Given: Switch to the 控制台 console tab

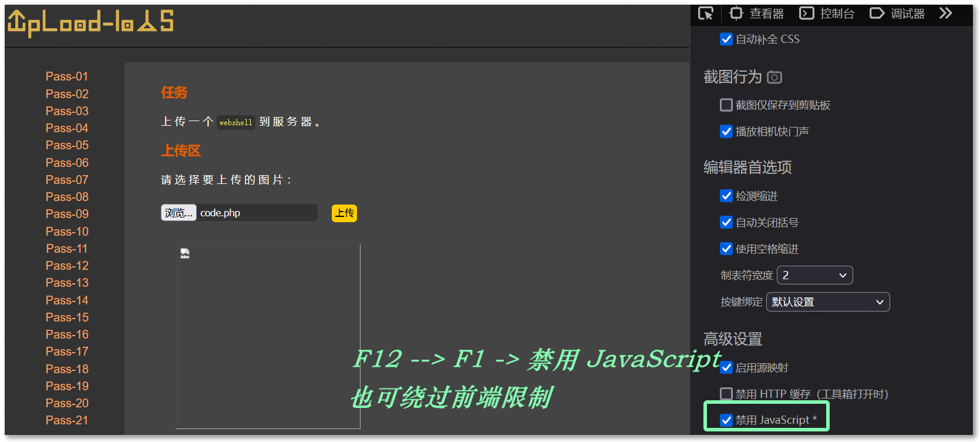Looking at the screenshot, I should [827, 14].
